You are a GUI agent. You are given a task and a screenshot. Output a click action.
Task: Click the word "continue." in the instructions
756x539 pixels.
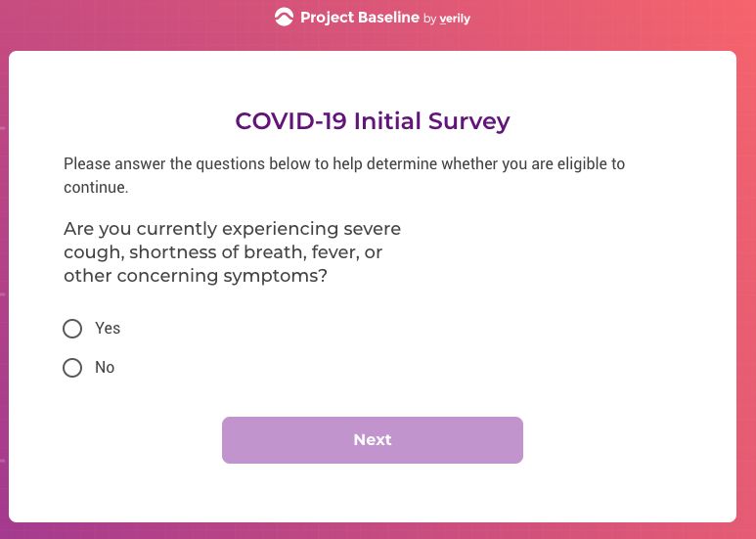pos(96,187)
